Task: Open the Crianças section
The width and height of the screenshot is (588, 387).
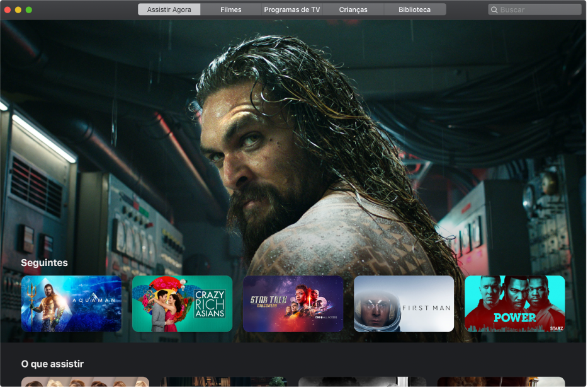Action: tap(354, 9)
